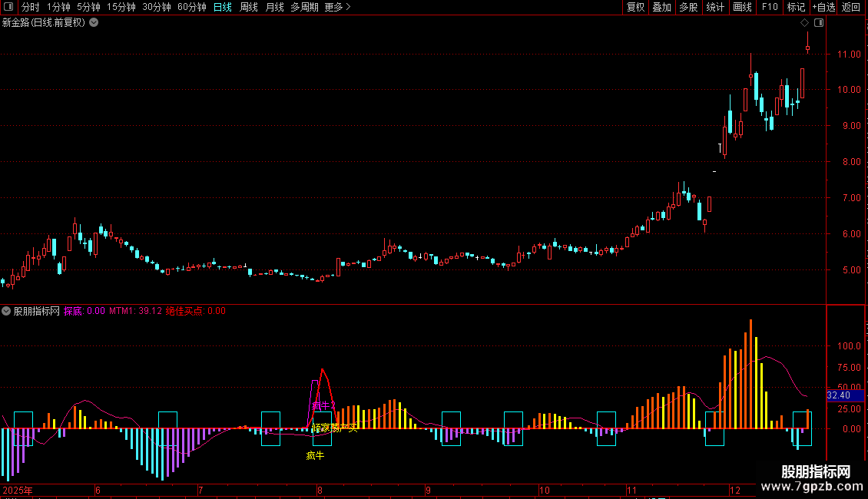Switch to 日线 daily chart
868x499 pixels.
click(223, 7)
